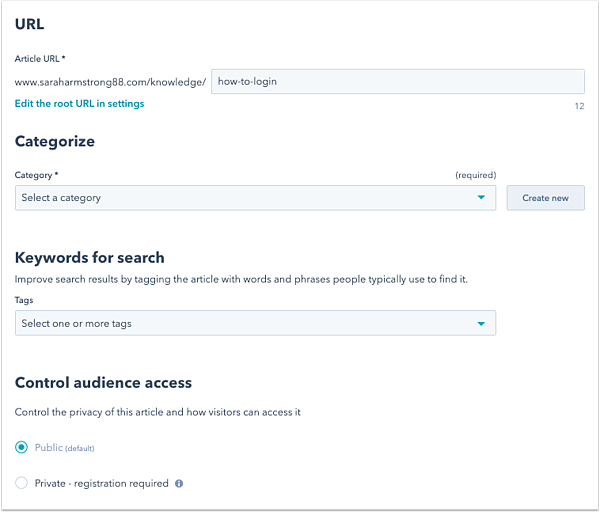Click the Article URL slug input field
Screen dimensions: 600x512
click(x=398, y=82)
